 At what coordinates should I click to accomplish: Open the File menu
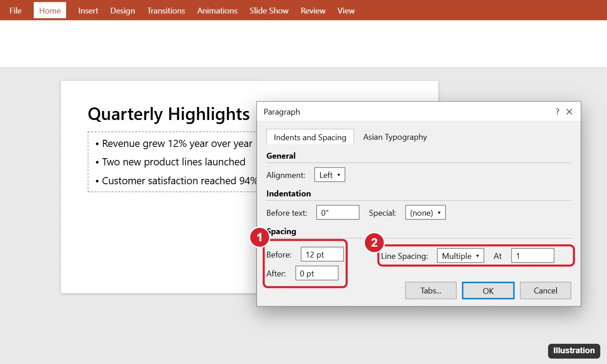tap(15, 10)
